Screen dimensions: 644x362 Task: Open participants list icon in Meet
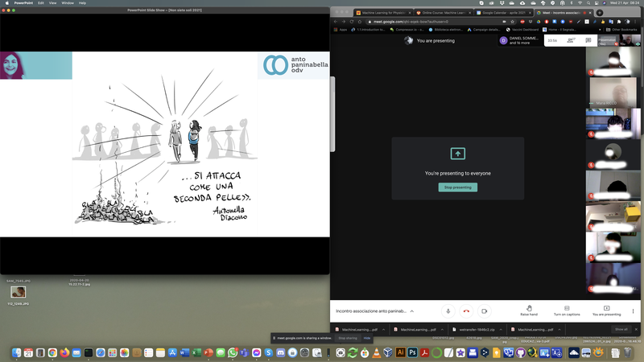571,40
